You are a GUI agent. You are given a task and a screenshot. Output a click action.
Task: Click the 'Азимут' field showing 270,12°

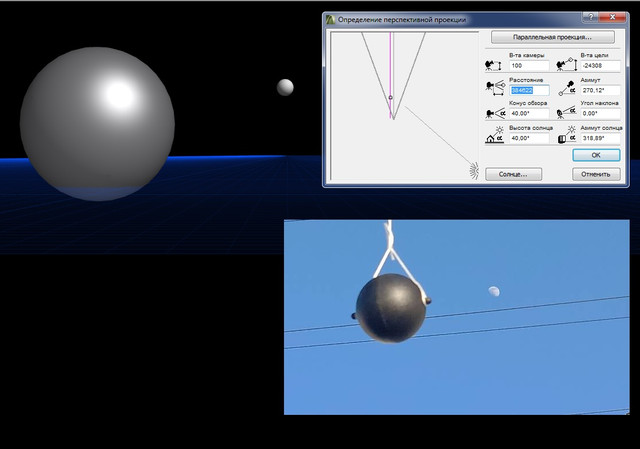[600, 90]
